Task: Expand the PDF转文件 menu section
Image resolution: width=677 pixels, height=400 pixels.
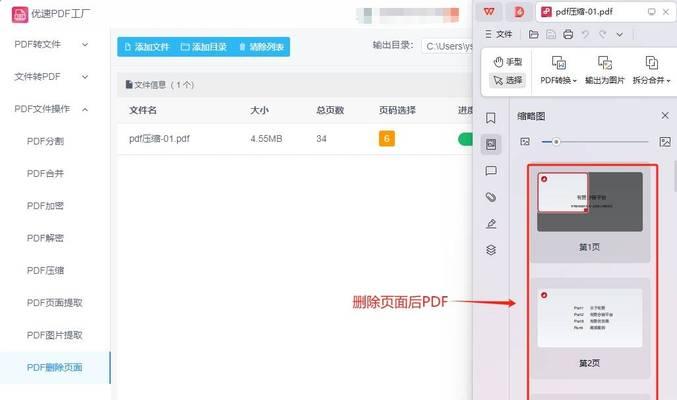Action: click(x=51, y=44)
